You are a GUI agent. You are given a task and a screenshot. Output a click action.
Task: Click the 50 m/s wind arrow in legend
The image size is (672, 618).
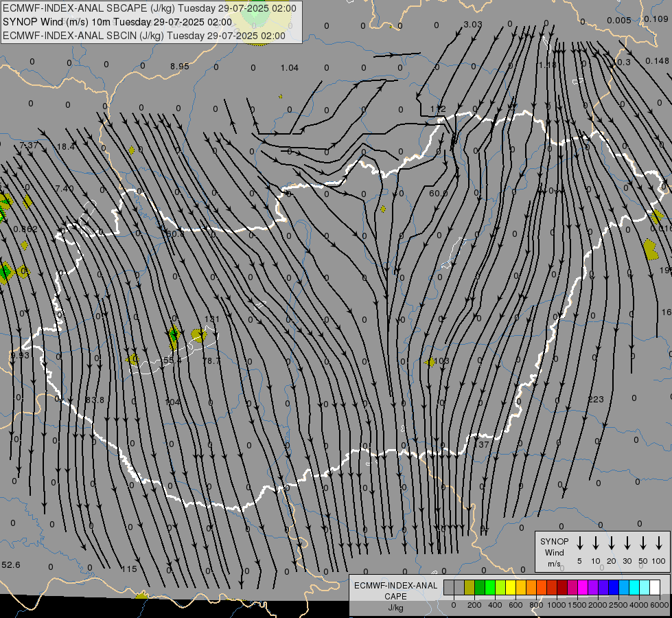pyautogui.click(x=643, y=543)
